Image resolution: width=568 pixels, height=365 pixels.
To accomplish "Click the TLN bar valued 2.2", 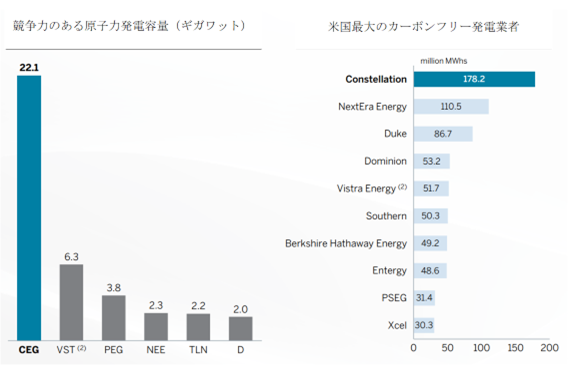I will (198, 327).
